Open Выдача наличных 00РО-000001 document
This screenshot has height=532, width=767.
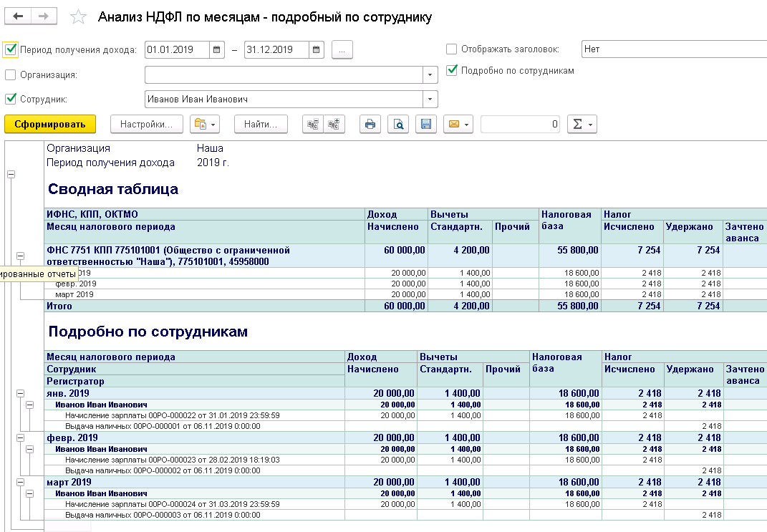coord(163,426)
